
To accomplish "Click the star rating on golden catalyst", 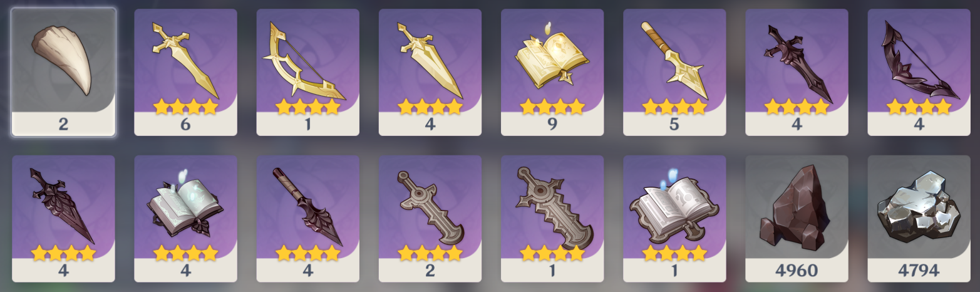I will point(552,107).
